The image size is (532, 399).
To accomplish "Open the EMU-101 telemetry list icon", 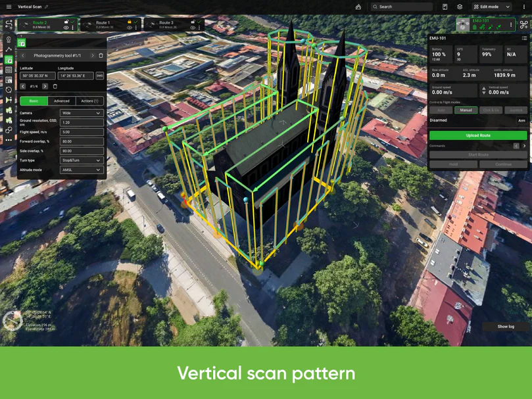I will pos(524,38).
